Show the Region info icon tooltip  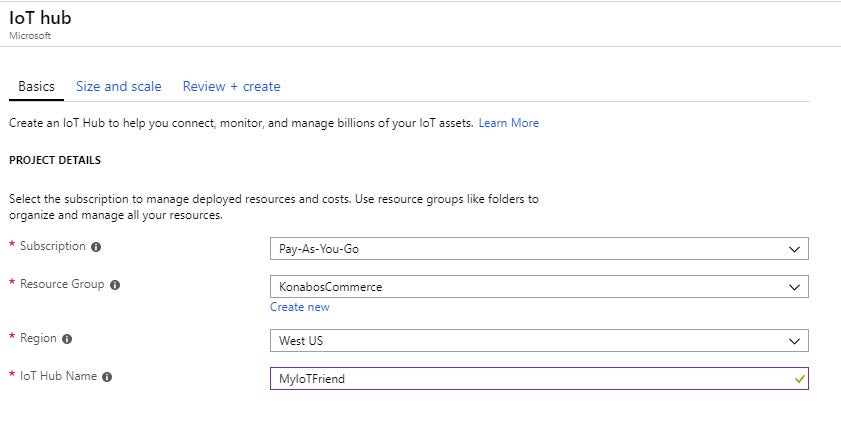pos(67,339)
